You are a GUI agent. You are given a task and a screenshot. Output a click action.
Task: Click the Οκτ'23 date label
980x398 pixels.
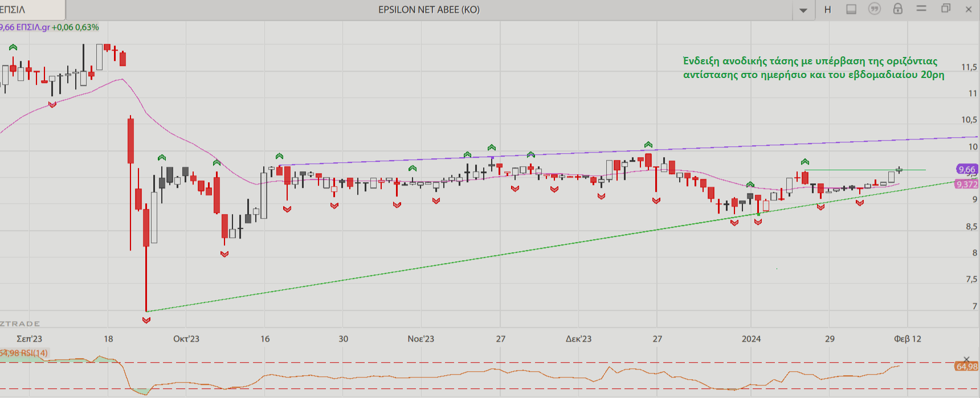[186, 339]
